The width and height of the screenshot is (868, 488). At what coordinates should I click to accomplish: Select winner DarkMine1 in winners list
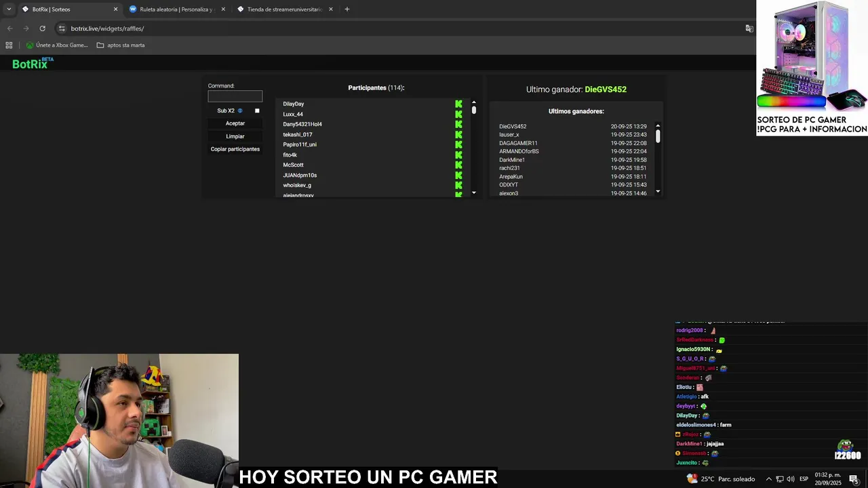click(x=512, y=160)
